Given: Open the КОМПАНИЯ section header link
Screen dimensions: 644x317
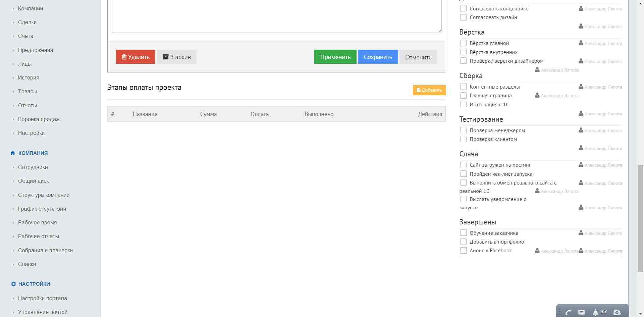Looking at the screenshot, I should click(x=33, y=153).
